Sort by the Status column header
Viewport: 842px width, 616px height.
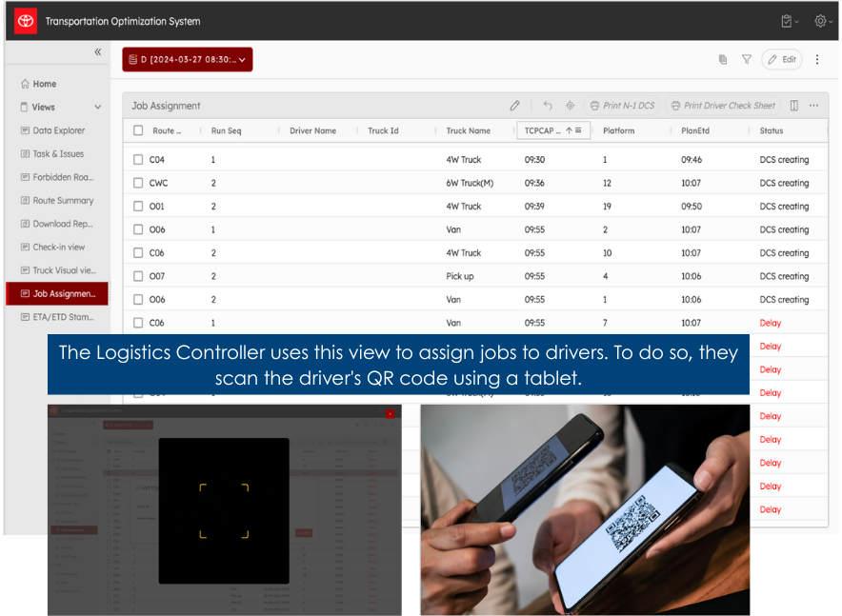point(772,130)
